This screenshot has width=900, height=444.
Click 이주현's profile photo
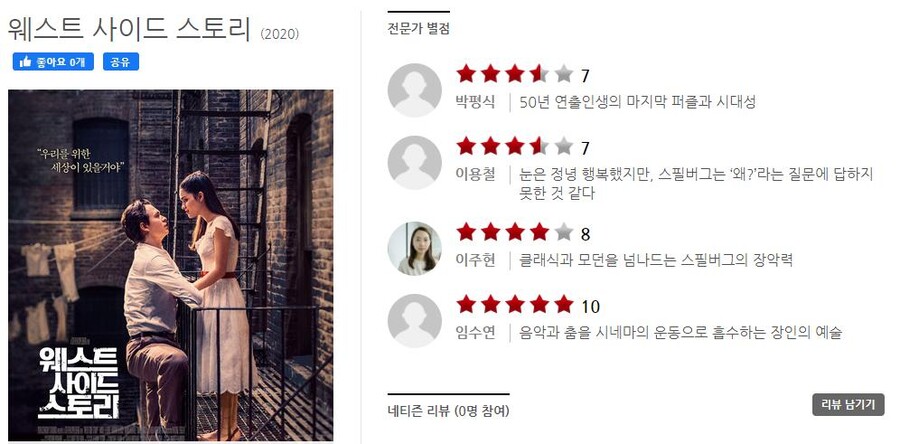click(414, 248)
